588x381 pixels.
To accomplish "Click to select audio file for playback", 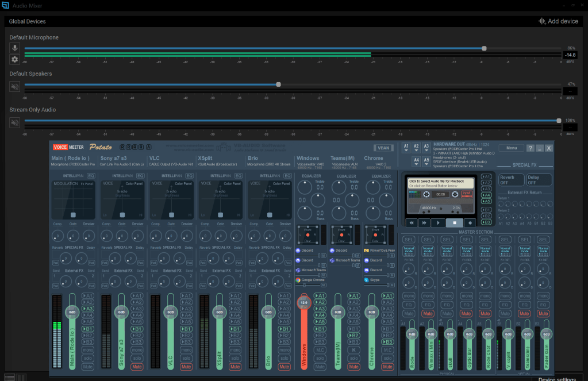I will (x=441, y=183).
